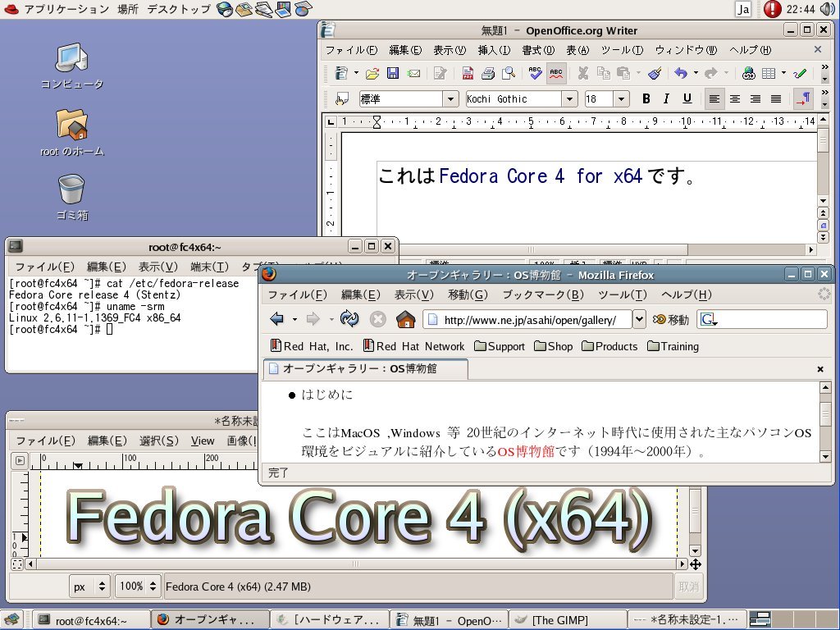Open the Red Hat Network bookmark
The image size is (840, 630).
(x=413, y=346)
